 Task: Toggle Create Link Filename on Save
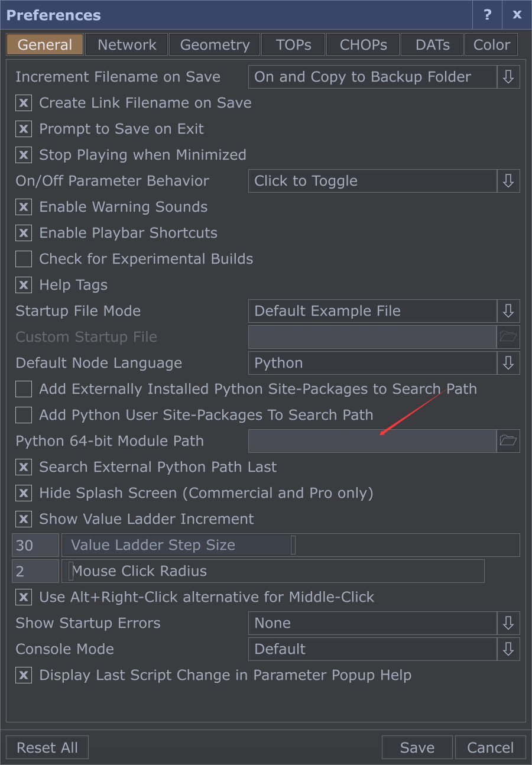coord(24,103)
